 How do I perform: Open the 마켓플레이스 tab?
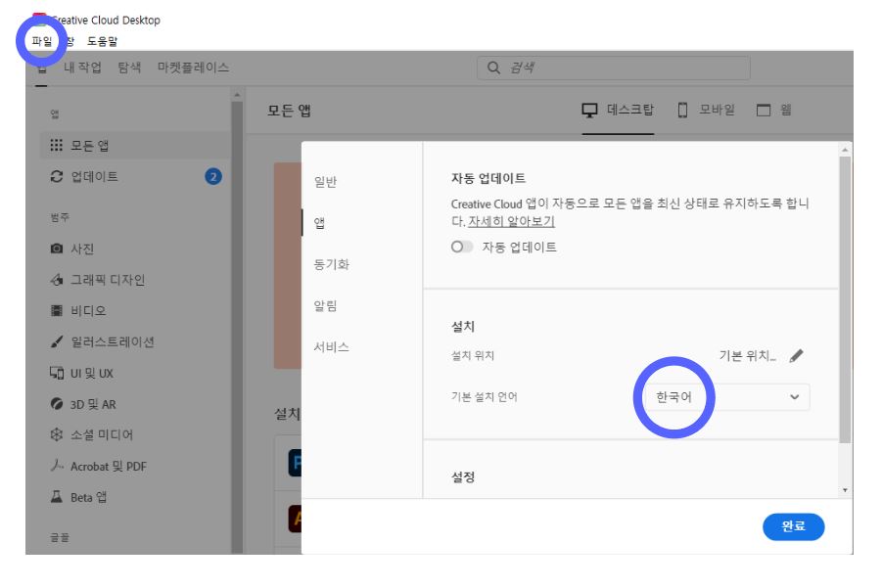(x=193, y=68)
